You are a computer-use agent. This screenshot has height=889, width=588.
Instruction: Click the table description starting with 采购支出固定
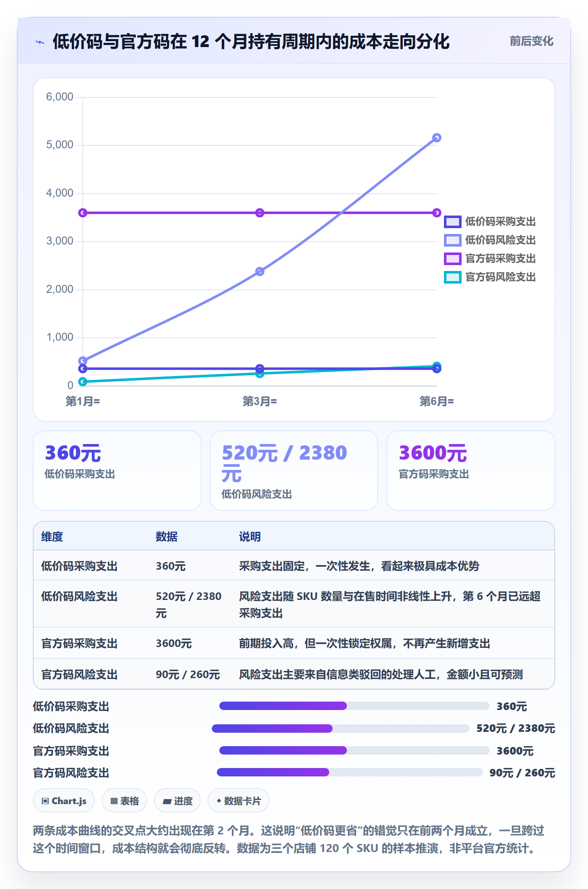click(x=359, y=566)
